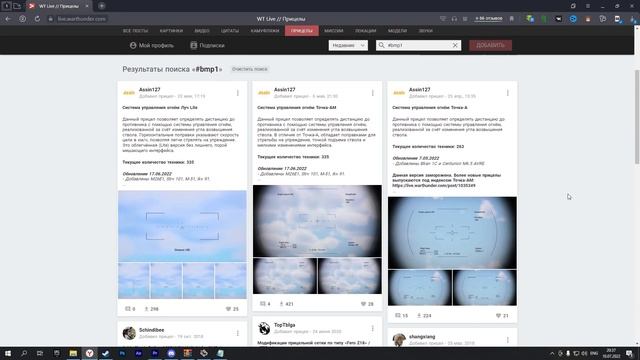640x360 pixels.
Task: Like the Точка-А post
Action: pyautogui.click(x=502, y=316)
